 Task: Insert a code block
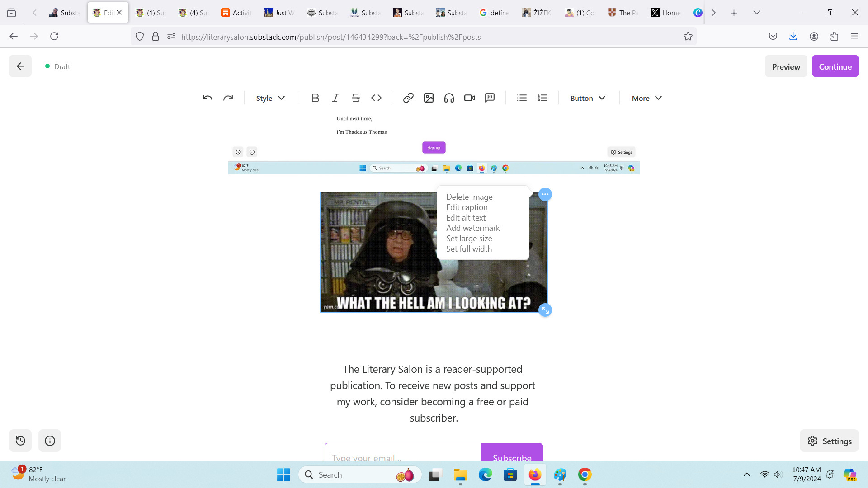(x=376, y=98)
